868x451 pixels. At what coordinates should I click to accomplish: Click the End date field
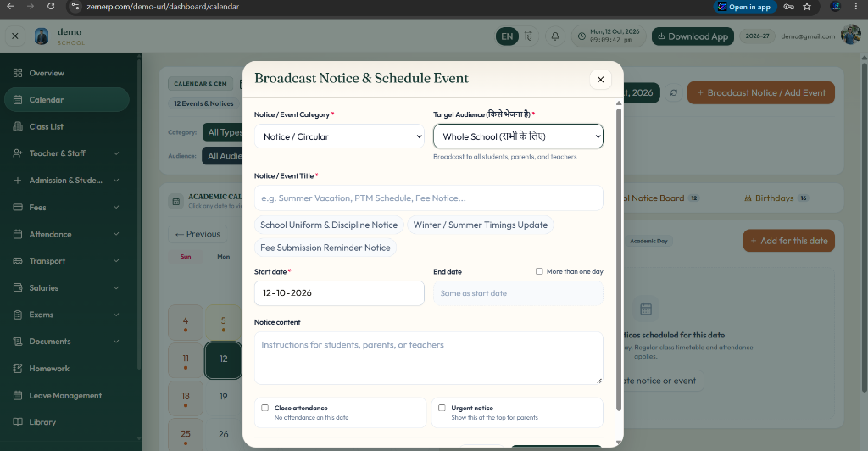point(518,293)
